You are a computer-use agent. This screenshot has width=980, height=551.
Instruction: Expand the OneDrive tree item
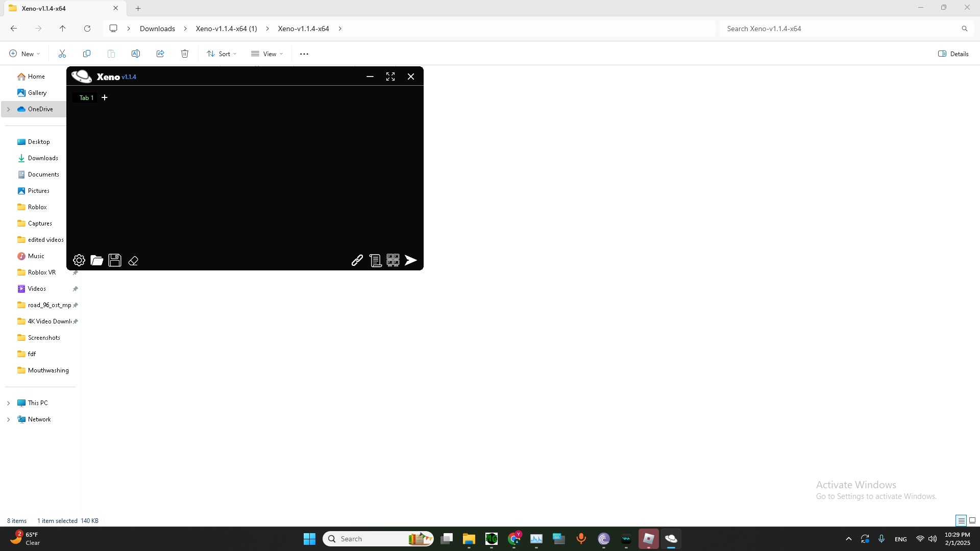[9, 109]
